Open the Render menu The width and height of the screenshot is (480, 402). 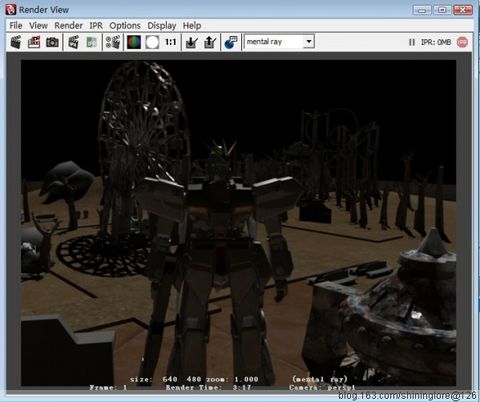click(x=68, y=26)
